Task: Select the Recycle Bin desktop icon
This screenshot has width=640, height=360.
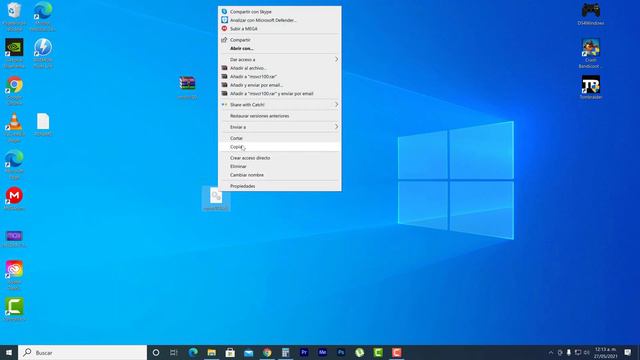Action: point(14,16)
